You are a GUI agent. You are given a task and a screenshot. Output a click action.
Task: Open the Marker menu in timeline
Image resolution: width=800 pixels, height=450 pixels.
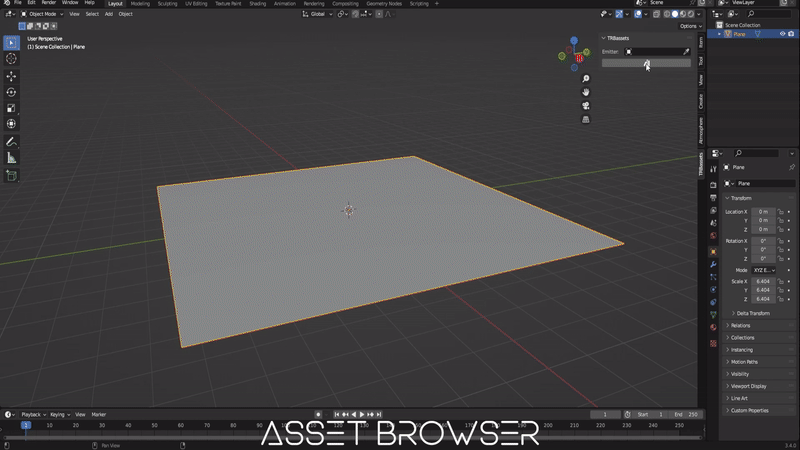coord(98,414)
